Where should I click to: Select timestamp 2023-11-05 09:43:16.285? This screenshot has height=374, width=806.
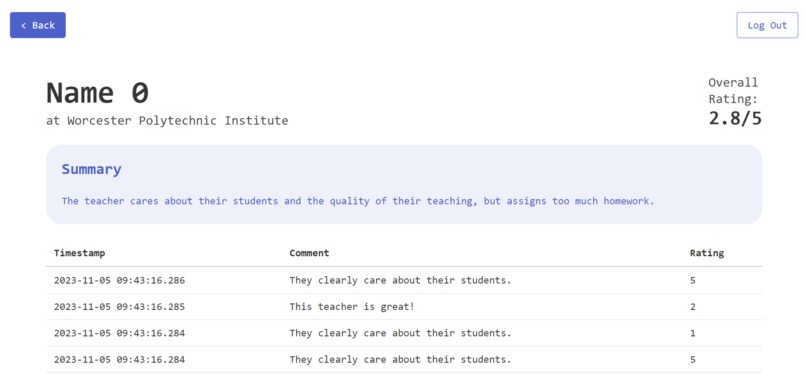[119, 307]
